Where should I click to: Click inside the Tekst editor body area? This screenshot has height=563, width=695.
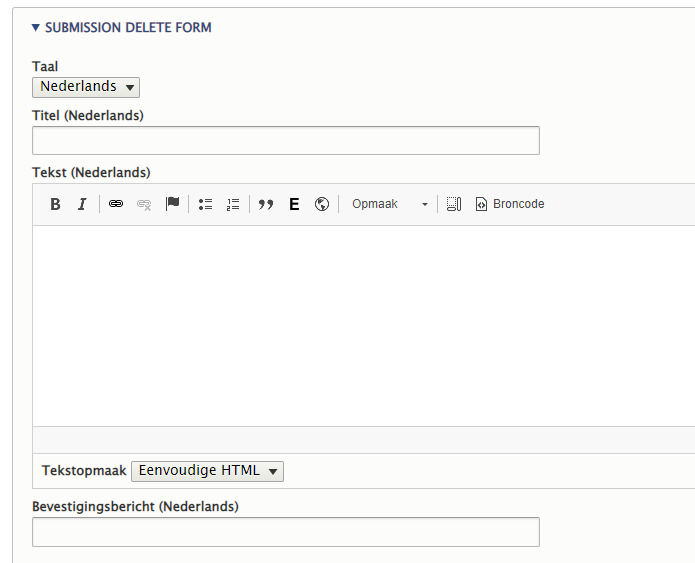(x=360, y=325)
